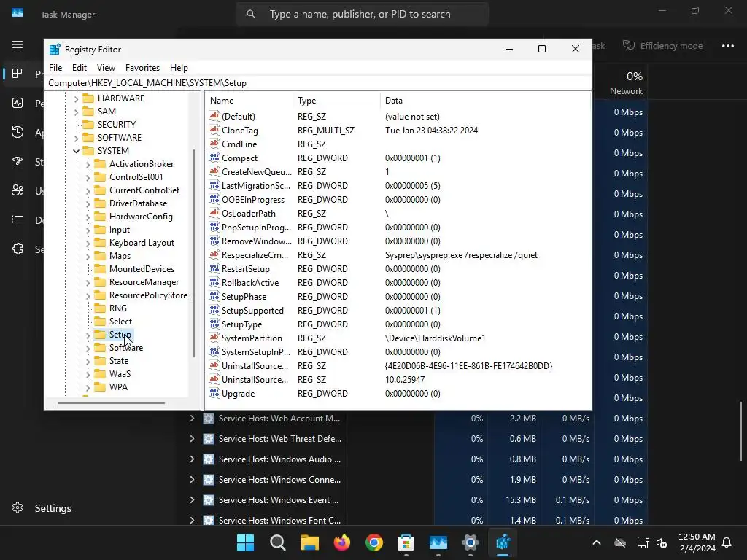Select the ControlSet001 folder icon
This screenshot has width=747, height=560.
click(100, 176)
